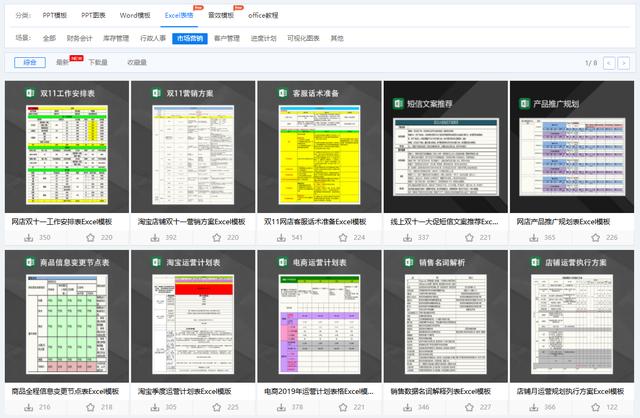Open the 音效模板 category tab
Screen dimensions: 640x418
pos(221,15)
